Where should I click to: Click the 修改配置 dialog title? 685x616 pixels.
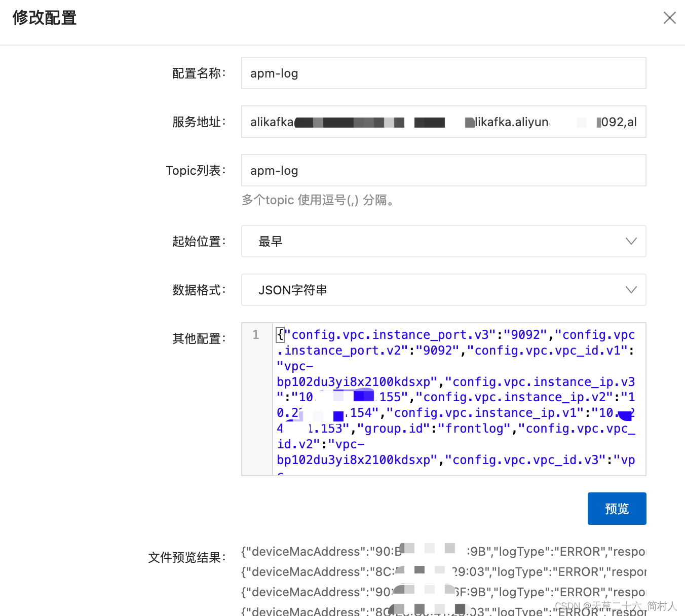click(x=45, y=18)
